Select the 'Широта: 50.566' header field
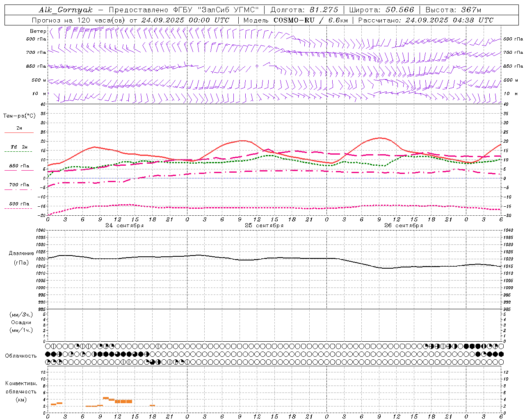 click(x=382, y=10)
